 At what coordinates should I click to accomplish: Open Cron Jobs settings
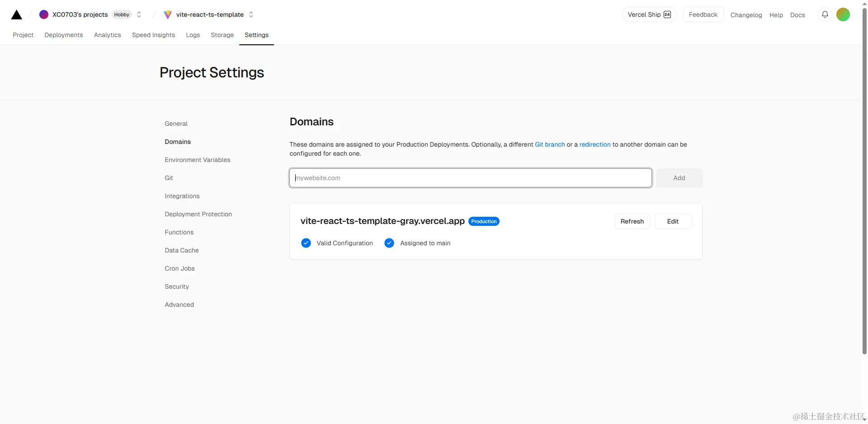(x=180, y=268)
